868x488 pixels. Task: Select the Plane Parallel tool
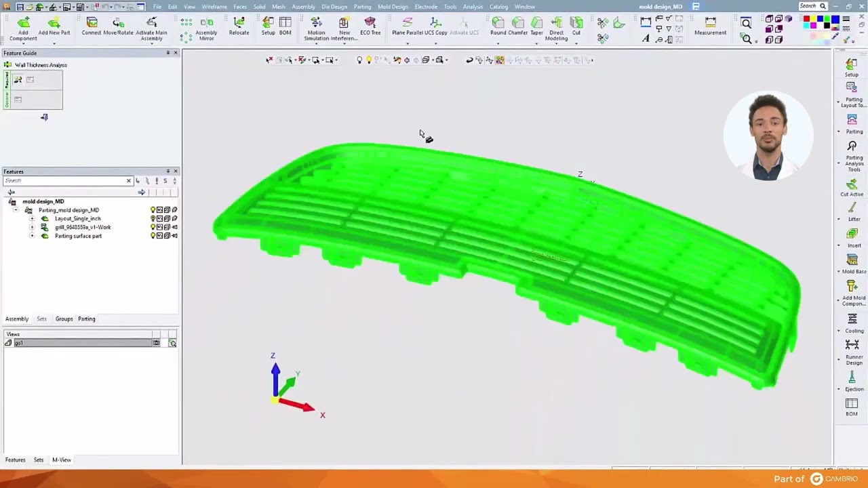407,26
